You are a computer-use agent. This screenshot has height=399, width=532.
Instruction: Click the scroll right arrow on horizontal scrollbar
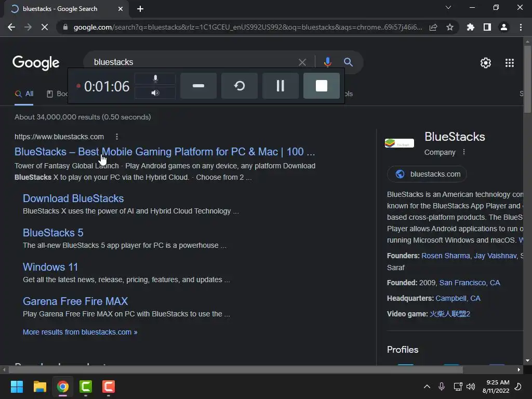click(x=519, y=369)
